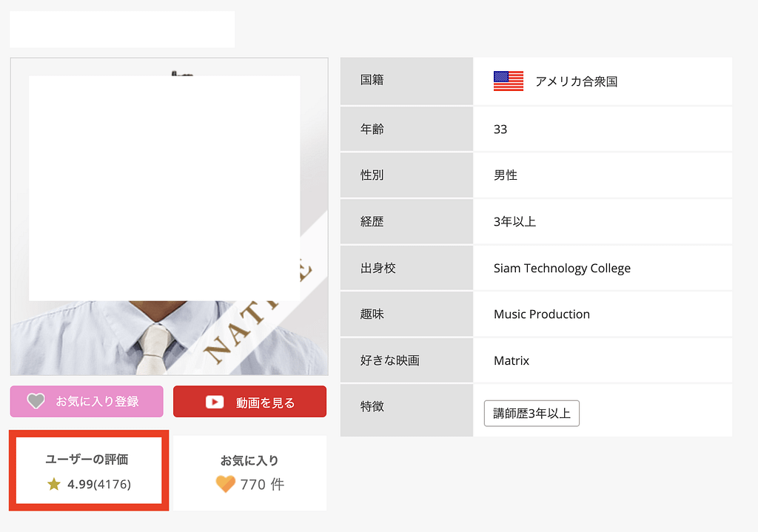This screenshot has height=532, width=758.
Task: Click the Matrix favorite movie value
Action: (x=512, y=360)
